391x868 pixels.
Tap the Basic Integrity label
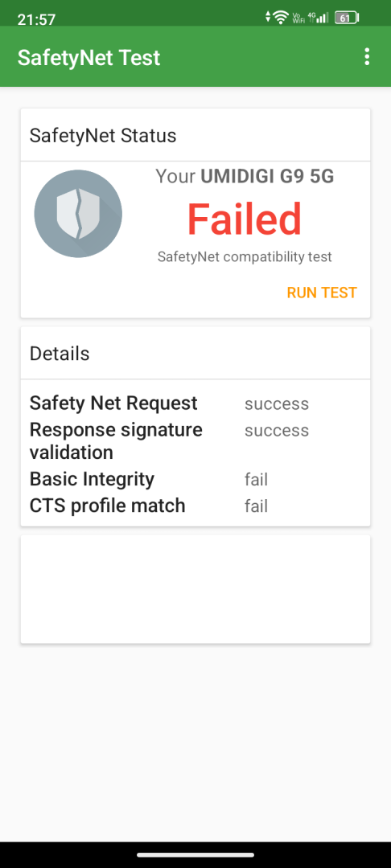click(x=92, y=479)
